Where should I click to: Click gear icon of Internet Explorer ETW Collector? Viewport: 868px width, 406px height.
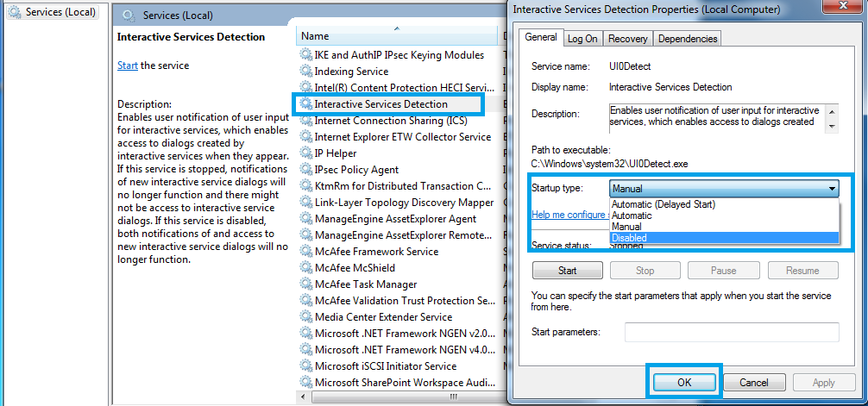pos(305,136)
